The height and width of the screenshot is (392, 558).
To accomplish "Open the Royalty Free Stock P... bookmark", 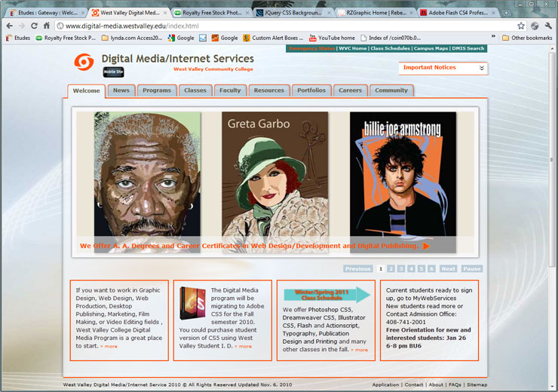I will point(66,38).
